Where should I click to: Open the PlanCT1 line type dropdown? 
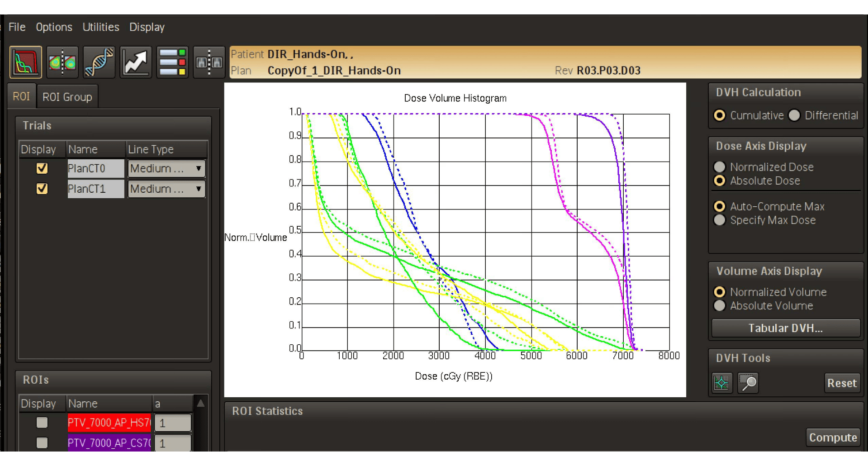[x=166, y=189]
